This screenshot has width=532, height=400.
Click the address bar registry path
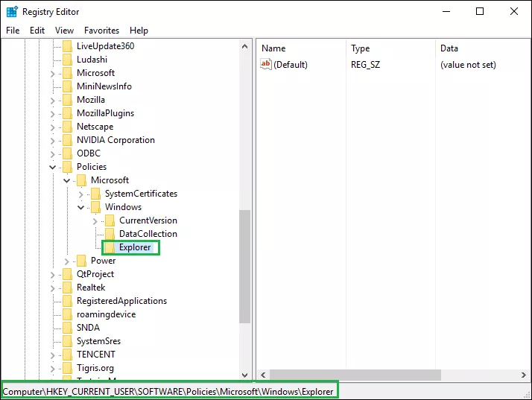click(168, 392)
